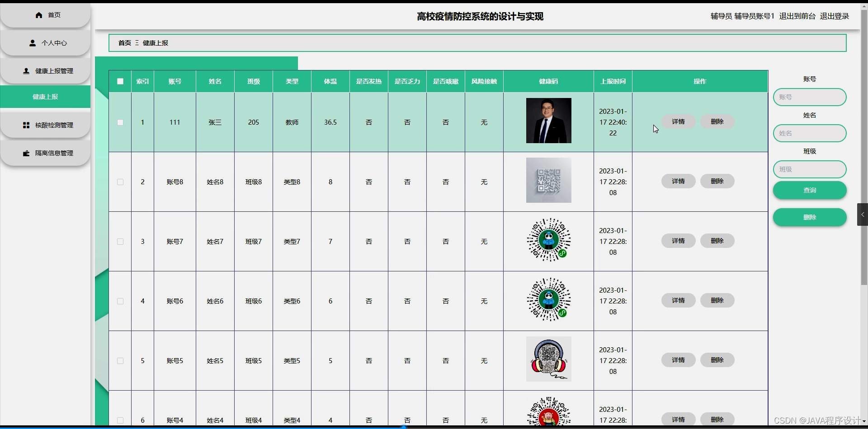Check the checkbox for row 账号4
The height and width of the screenshot is (429, 868).
tap(120, 420)
